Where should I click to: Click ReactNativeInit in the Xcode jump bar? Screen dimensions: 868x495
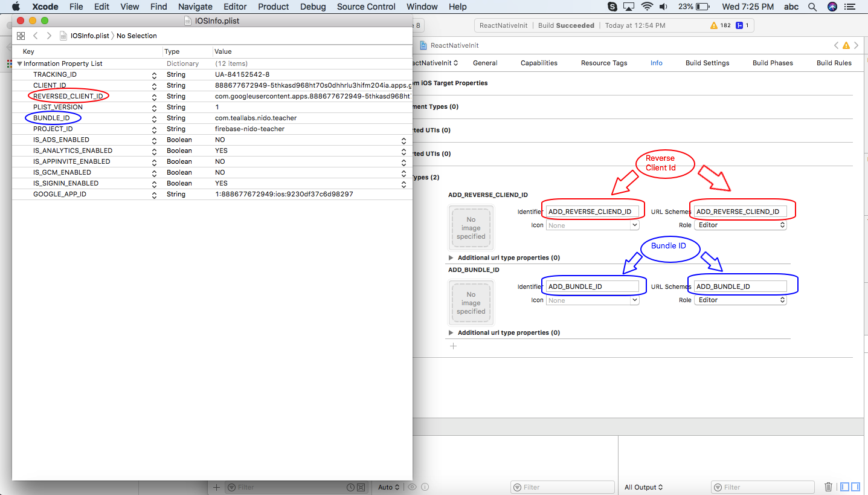tap(454, 45)
